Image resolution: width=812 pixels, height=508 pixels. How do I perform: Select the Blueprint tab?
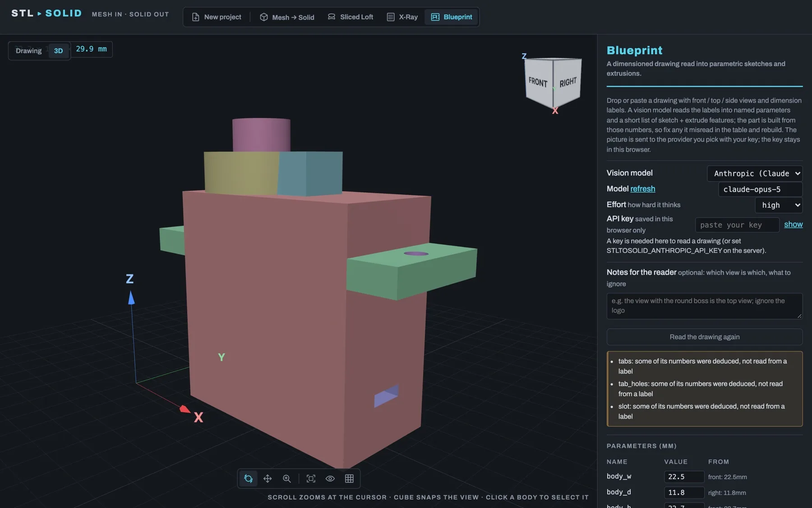tap(452, 17)
